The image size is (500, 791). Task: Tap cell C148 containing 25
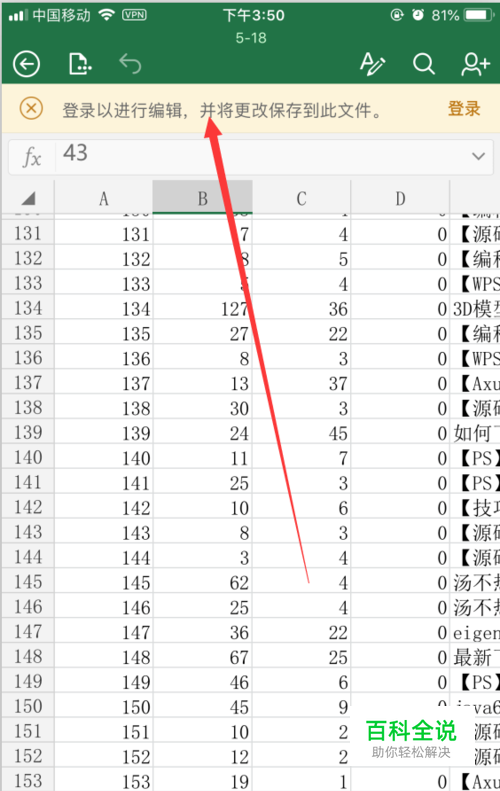(301, 656)
